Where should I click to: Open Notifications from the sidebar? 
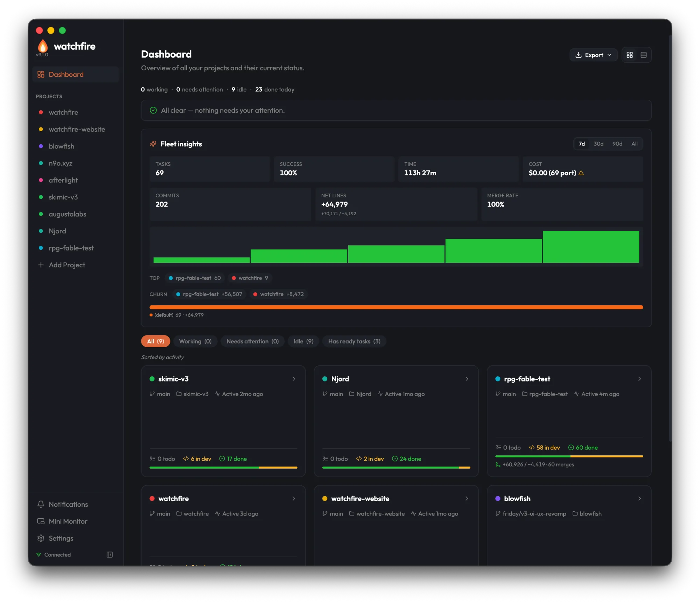[76, 504]
